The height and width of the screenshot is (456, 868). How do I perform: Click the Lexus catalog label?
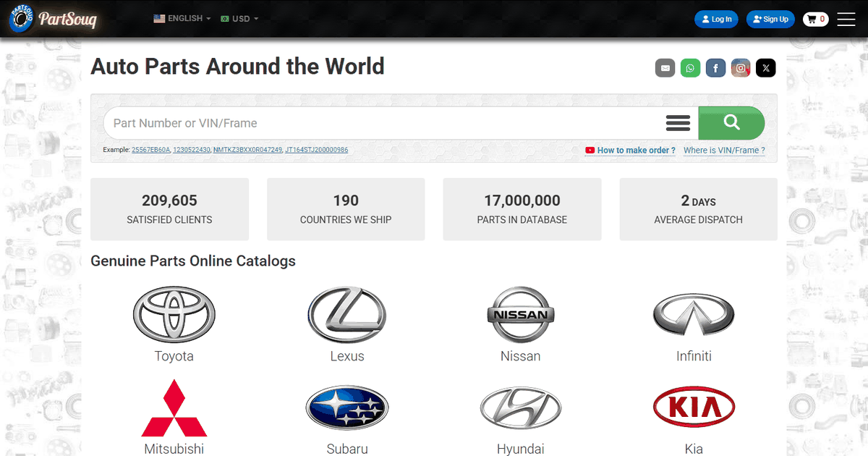[x=347, y=356]
